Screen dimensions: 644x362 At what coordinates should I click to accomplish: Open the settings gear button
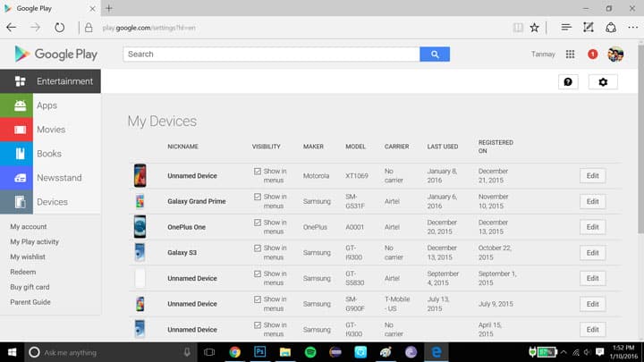pyautogui.click(x=603, y=82)
